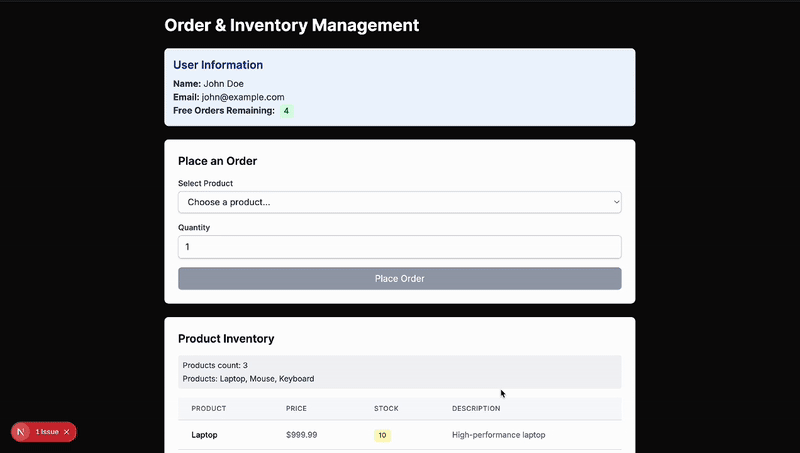Click the "Order & Inventory Management" page title
This screenshot has height=453, width=800.
click(291, 25)
